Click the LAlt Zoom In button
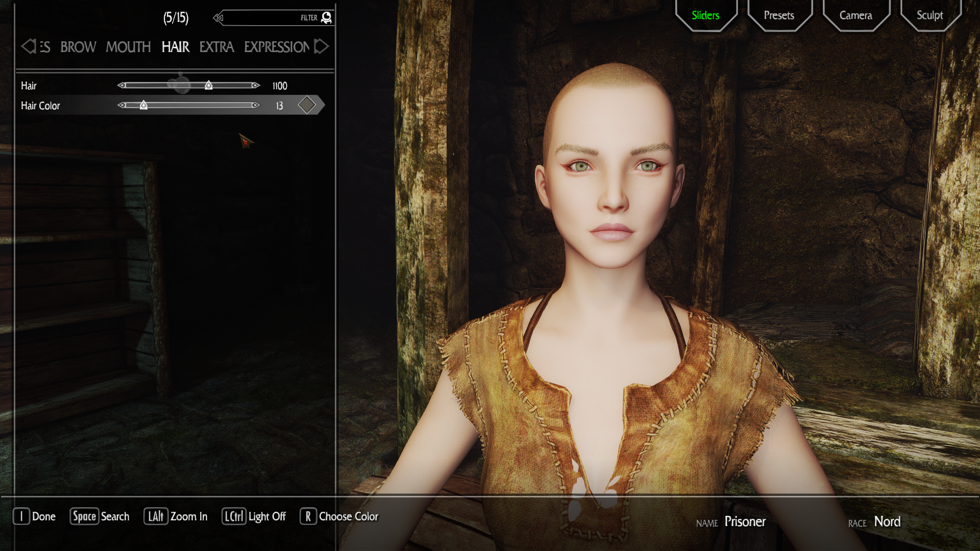980x551 pixels. [x=176, y=516]
